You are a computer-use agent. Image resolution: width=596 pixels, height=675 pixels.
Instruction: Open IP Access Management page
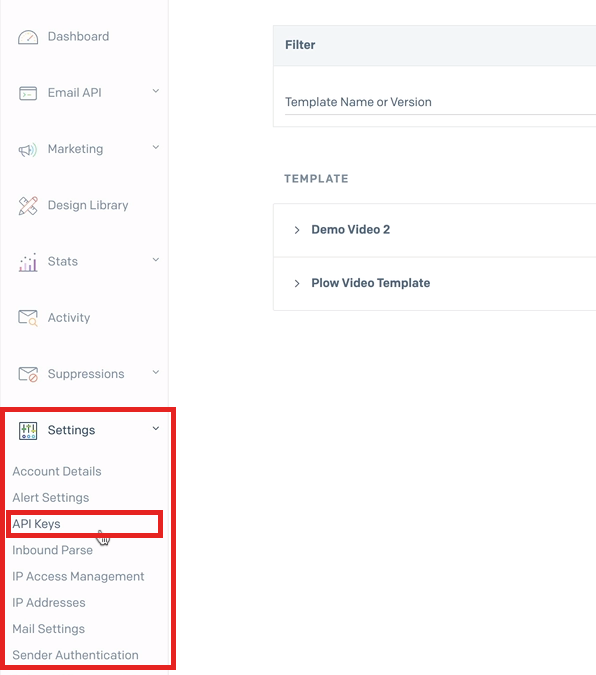[78, 576]
